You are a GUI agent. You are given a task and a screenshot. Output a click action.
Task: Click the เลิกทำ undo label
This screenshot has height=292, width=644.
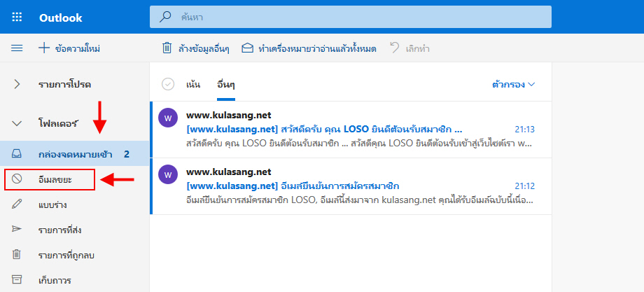pyautogui.click(x=417, y=49)
